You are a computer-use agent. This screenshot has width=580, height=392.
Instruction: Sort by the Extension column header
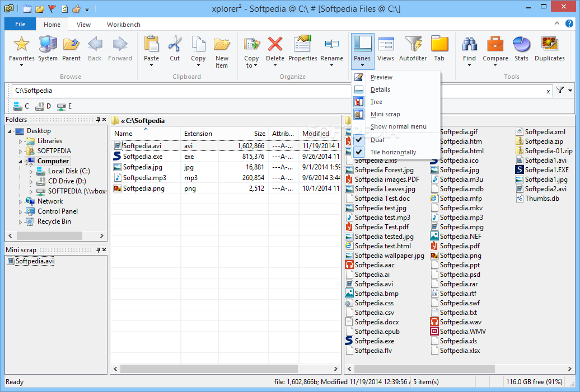pyautogui.click(x=199, y=134)
